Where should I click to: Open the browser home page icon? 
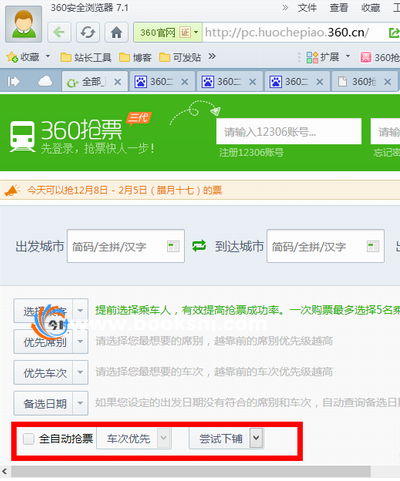116,32
